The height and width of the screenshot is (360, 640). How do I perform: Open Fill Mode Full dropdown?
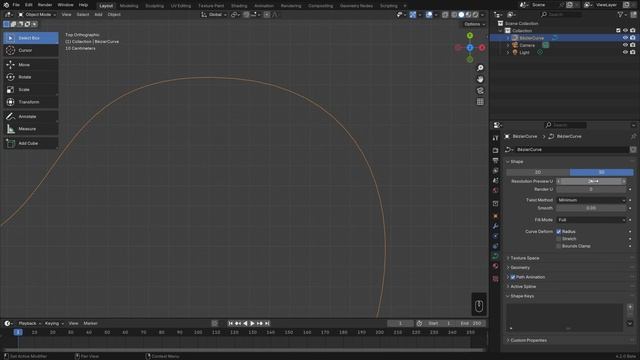coord(591,220)
